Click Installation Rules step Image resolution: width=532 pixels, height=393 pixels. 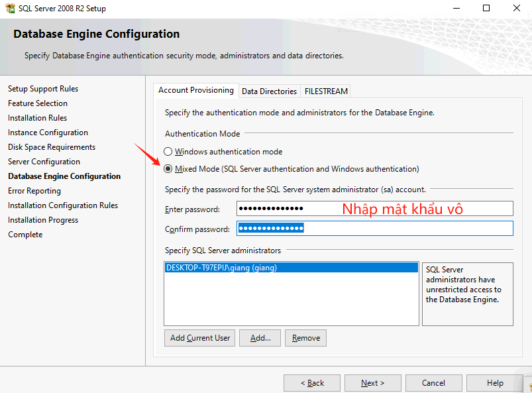point(37,118)
